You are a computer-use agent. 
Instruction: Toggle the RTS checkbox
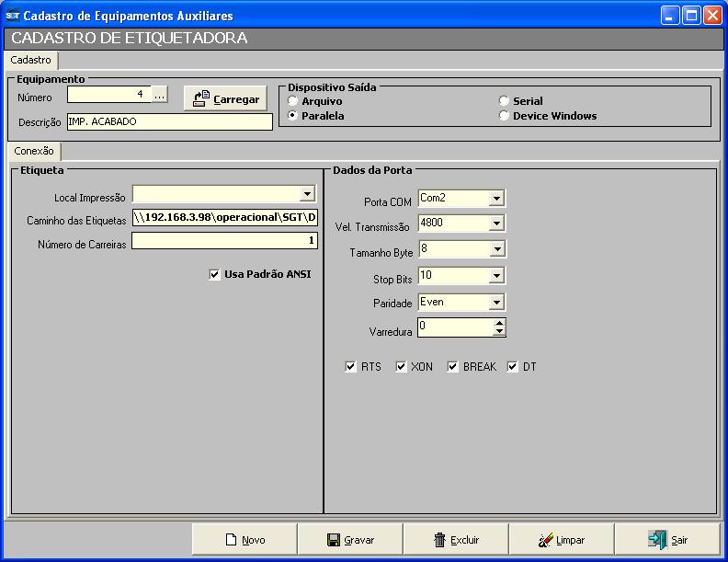coord(350,367)
